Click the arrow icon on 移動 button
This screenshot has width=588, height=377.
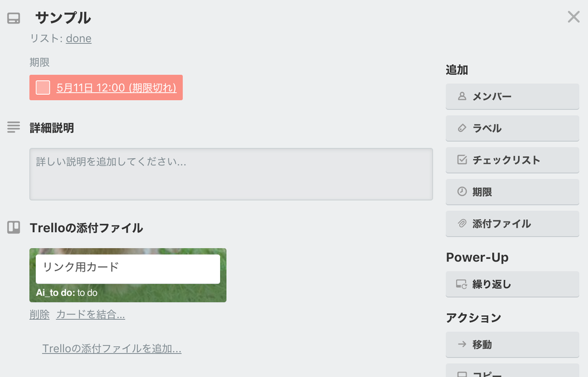coord(463,345)
